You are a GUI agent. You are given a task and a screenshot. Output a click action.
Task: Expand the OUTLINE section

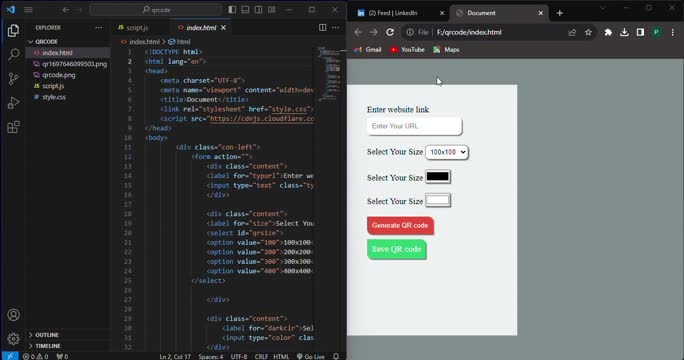coord(47,335)
